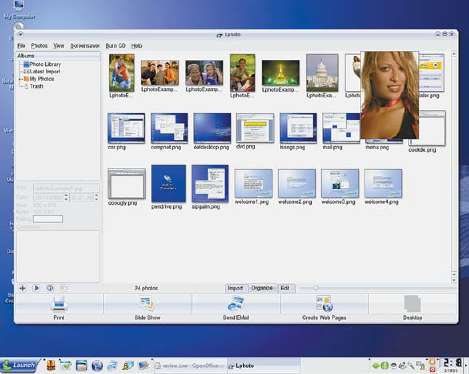Click the Lphoto taskbar entry
Viewport: 469px width, 374px height.
[263, 366]
